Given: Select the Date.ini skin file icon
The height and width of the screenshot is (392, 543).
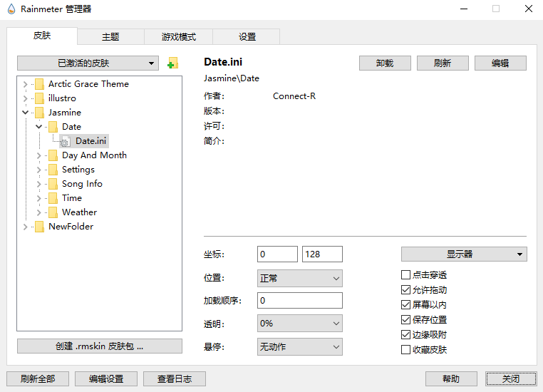Looking at the screenshot, I should point(66,141).
